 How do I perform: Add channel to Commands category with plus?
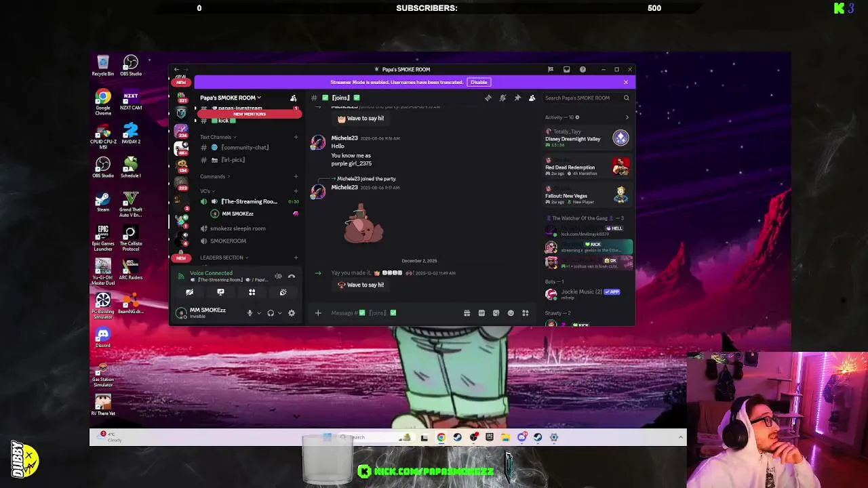click(296, 177)
